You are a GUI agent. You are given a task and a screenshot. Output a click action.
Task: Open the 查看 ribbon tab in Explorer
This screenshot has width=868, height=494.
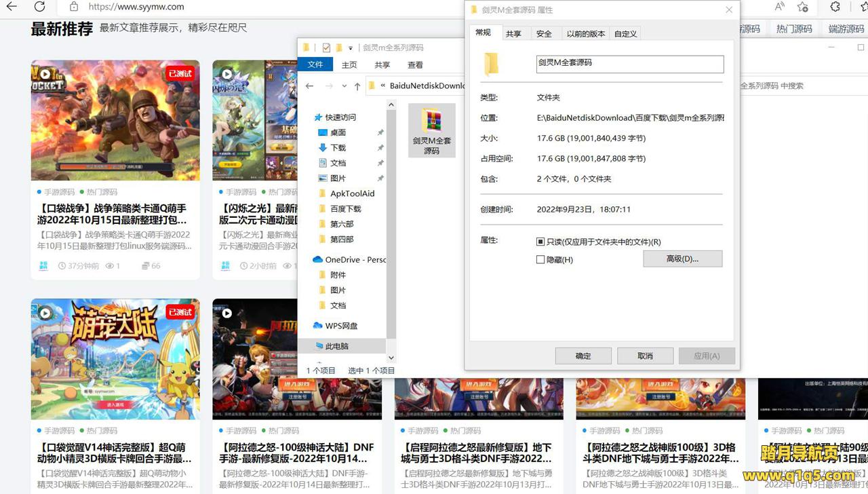point(415,65)
